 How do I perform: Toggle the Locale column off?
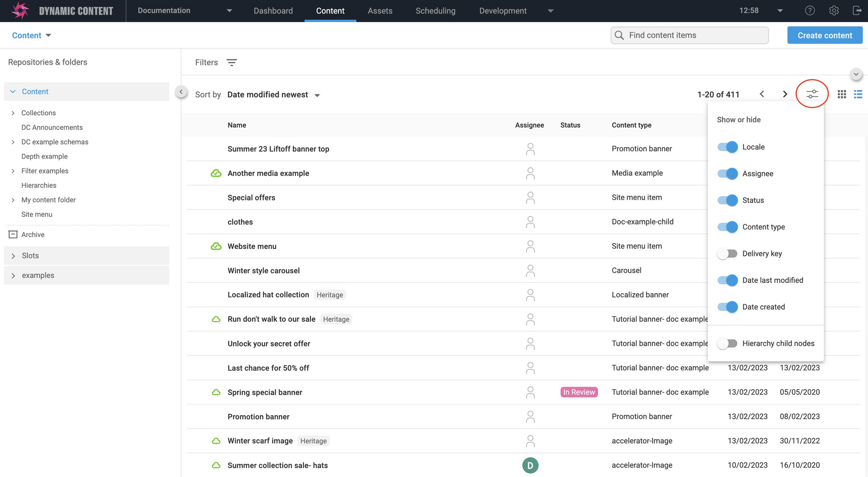click(727, 147)
